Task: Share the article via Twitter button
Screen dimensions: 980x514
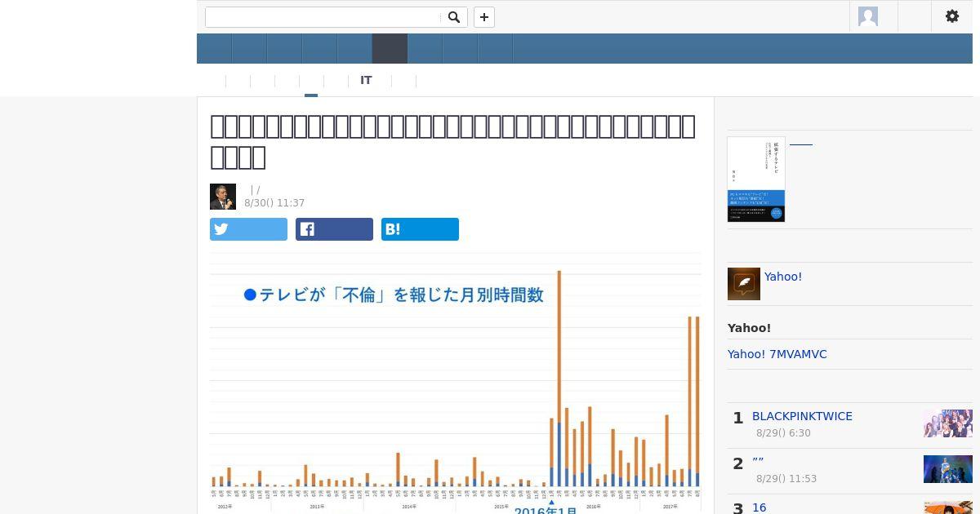Action: click(248, 229)
